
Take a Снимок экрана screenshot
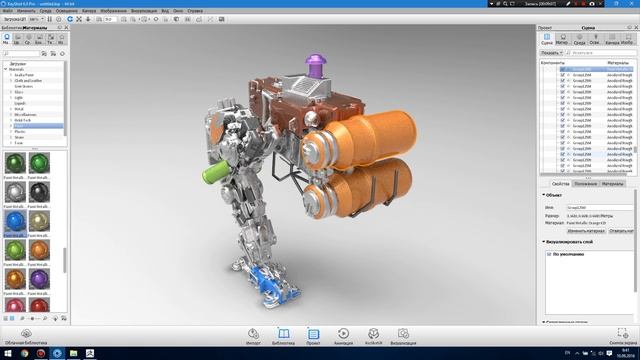tap(623, 337)
